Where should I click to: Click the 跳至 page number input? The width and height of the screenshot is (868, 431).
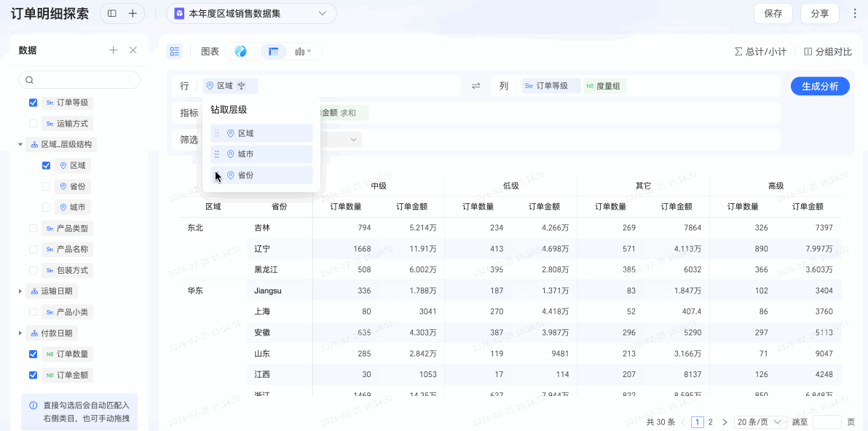pyautogui.click(x=827, y=422)
